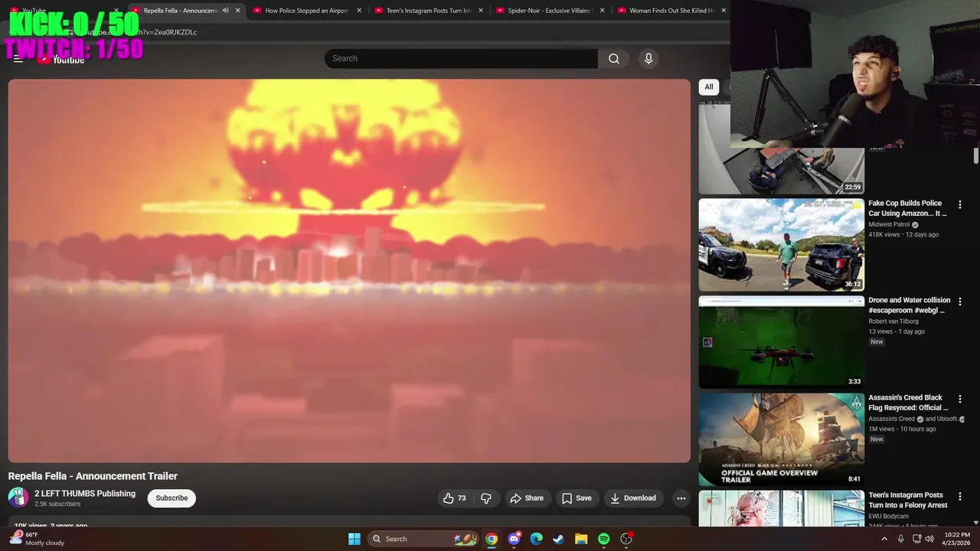980x551 pixels.
Task: Visit the Midwest Patrol channel
Action: [889, 224]
